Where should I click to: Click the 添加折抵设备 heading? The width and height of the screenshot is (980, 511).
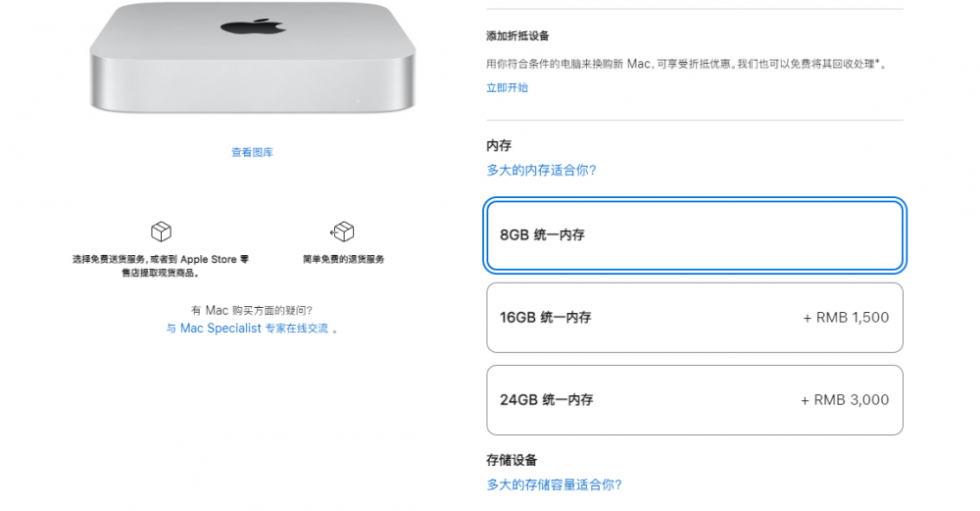[x=517, y=36]
